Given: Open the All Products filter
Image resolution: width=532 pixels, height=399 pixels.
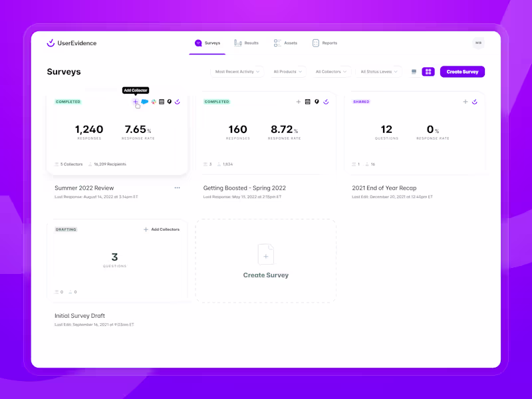Looking at the screenshot, I should [x=288, y=72].
